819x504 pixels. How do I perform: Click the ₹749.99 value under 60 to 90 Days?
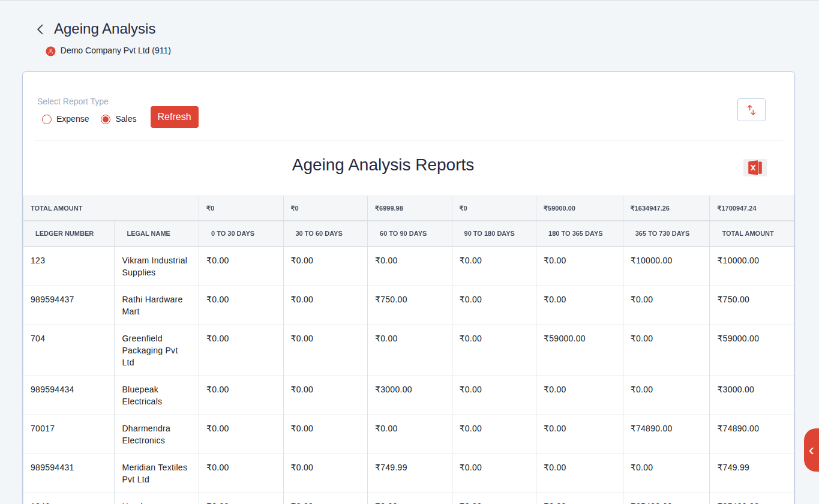coord(391,467)
